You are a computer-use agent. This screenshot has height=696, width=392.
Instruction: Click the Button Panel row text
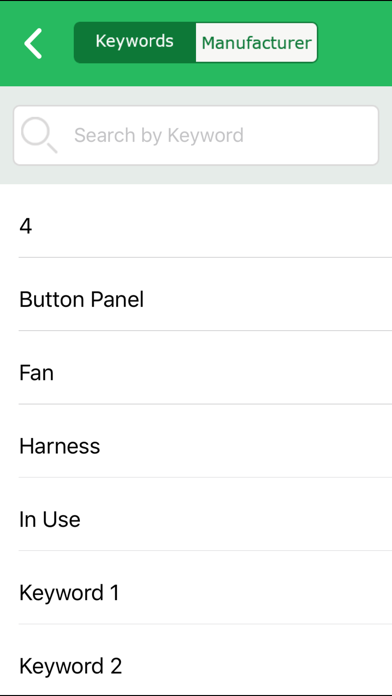coord(82,300)
